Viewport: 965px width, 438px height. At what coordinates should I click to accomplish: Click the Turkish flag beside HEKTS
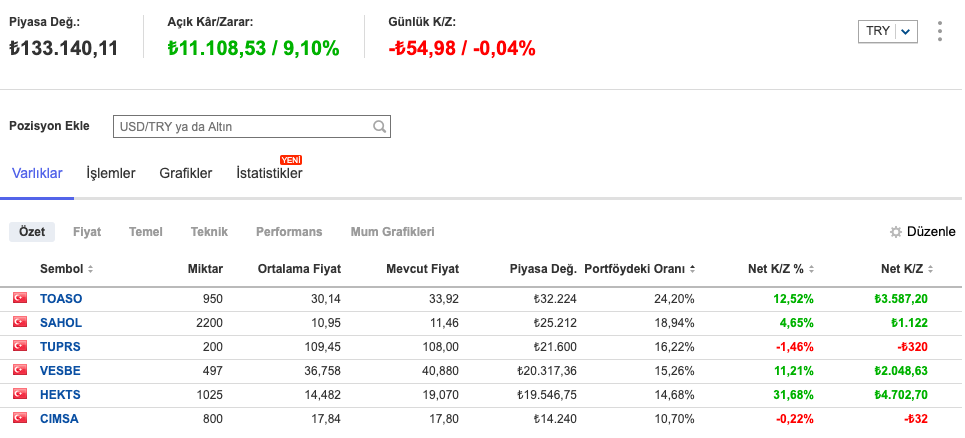19,395
